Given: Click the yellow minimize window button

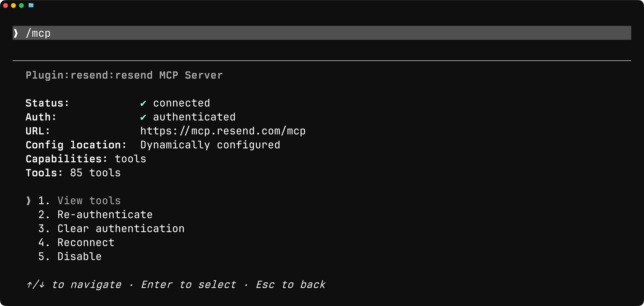Looking at the screenshot, I should [13, 6].
